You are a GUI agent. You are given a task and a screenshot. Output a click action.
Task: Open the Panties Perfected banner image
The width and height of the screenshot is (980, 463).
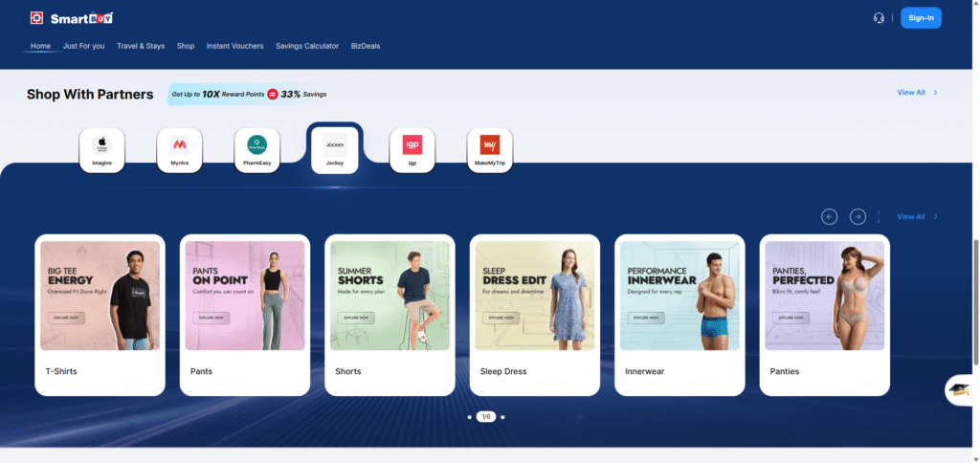(825, 296)
